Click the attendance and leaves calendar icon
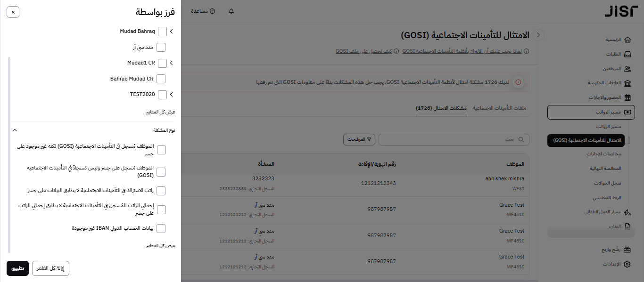This screenshot has width=644, height=282. 627,98
